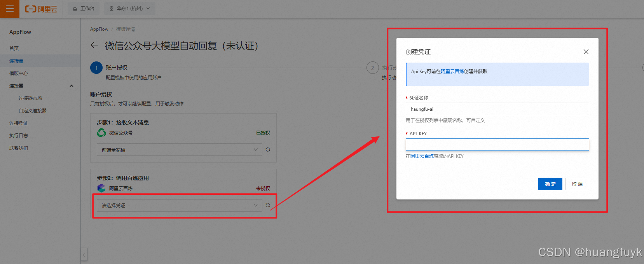
Task: Open 联系我们 in the sidebar
Action: [x=19, y=148]
